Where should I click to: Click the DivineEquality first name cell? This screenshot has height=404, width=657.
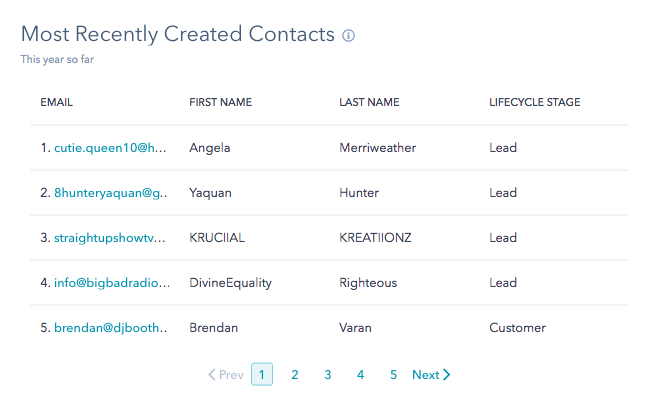(230, 283)
